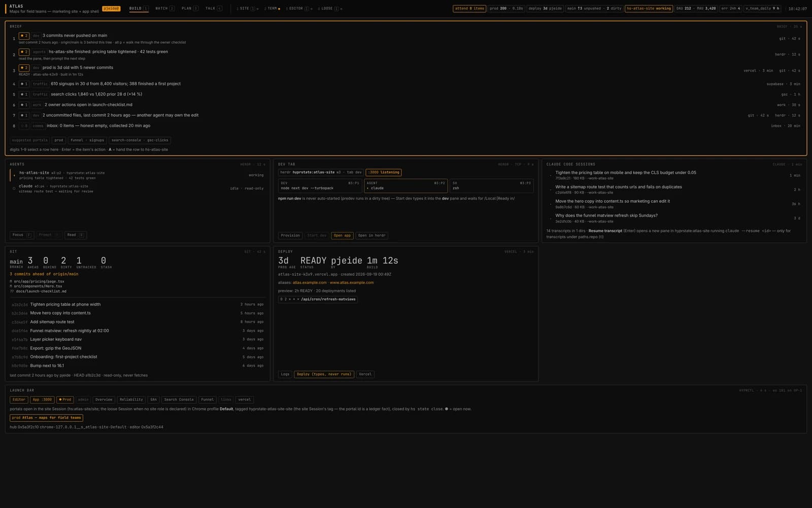Select the SH pane running zsh
Viewport: 812px width, 508px height.
click(x=492, y=186)
